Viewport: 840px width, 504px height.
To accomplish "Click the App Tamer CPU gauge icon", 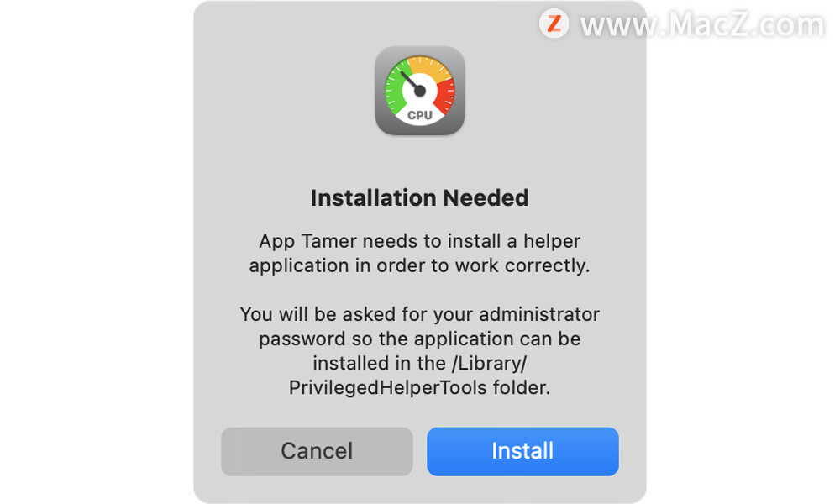I will (419, 91).
